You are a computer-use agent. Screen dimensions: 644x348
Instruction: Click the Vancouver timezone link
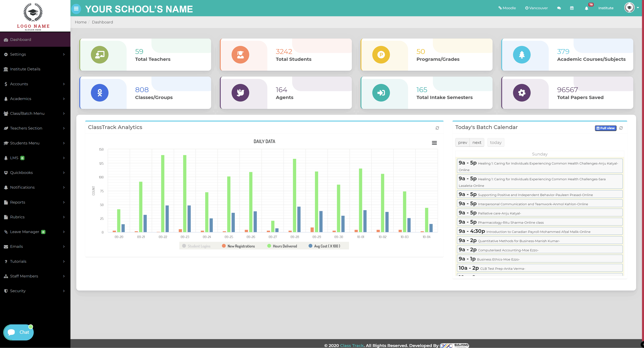[536, 8]
